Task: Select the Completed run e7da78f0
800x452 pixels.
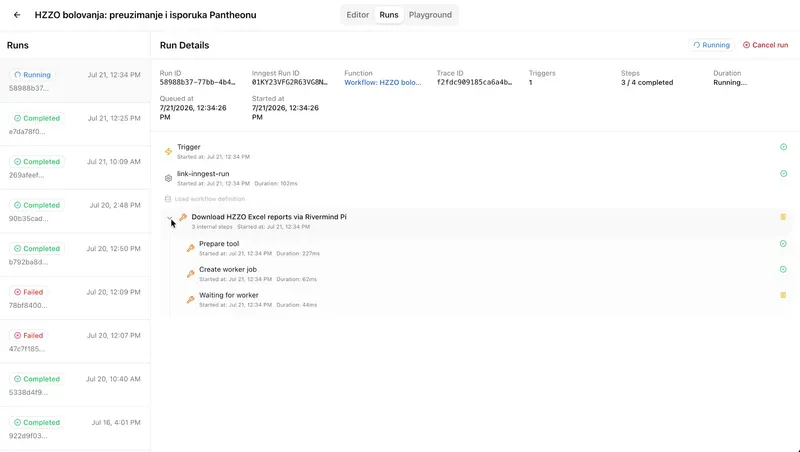Action: (x=75, y=124)
